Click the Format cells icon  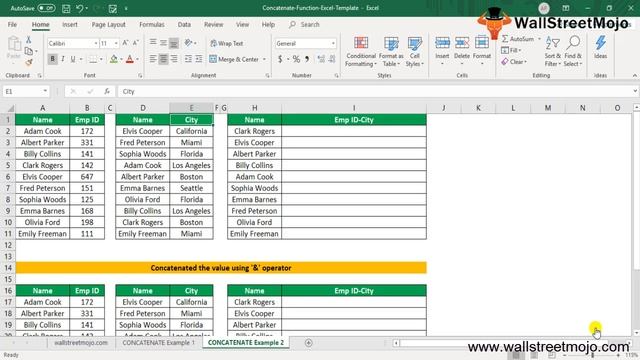point(482,42)
